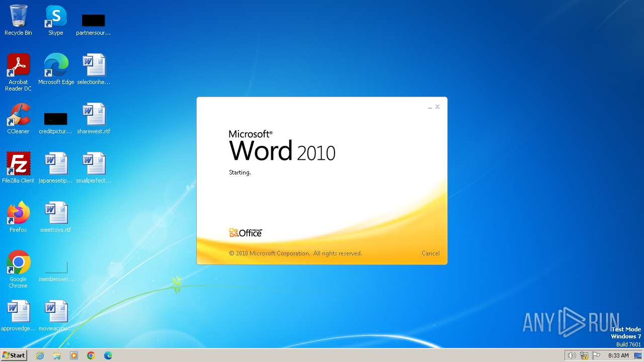Launch Skype from the desktop
This screenshot has width=644, height=362.
(55, 20)
